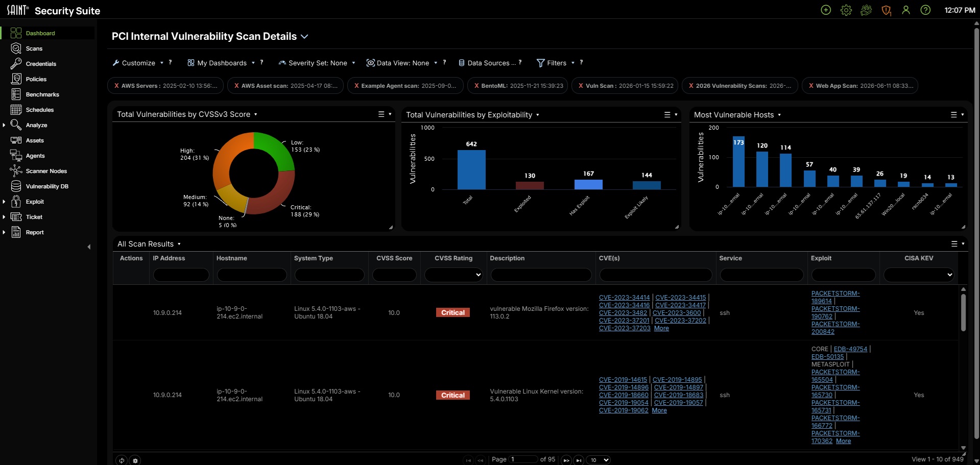The width and height of the screenshot is (980, 465).
Task: Open the settings gear icon in header
Action: [x=846, y=10]
